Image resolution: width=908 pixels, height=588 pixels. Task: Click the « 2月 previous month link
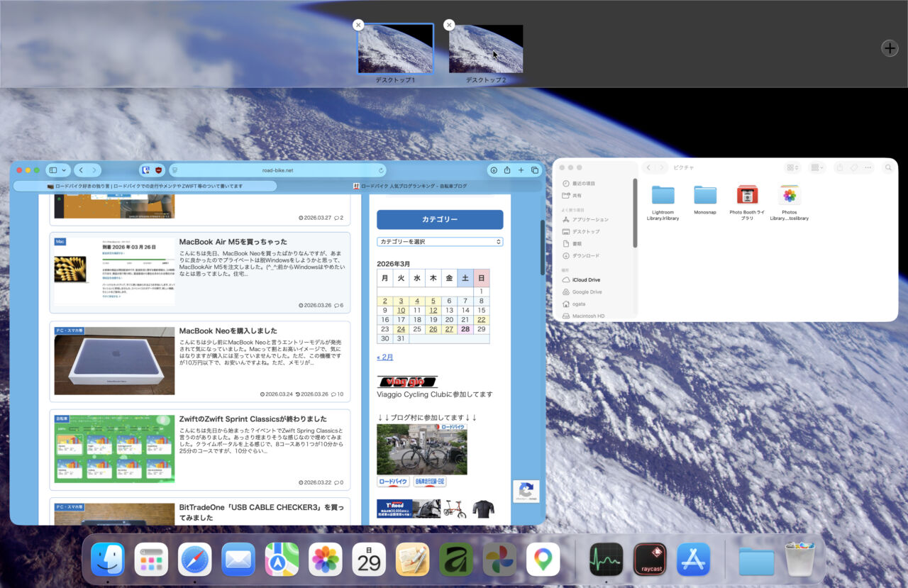pos(384,357)
